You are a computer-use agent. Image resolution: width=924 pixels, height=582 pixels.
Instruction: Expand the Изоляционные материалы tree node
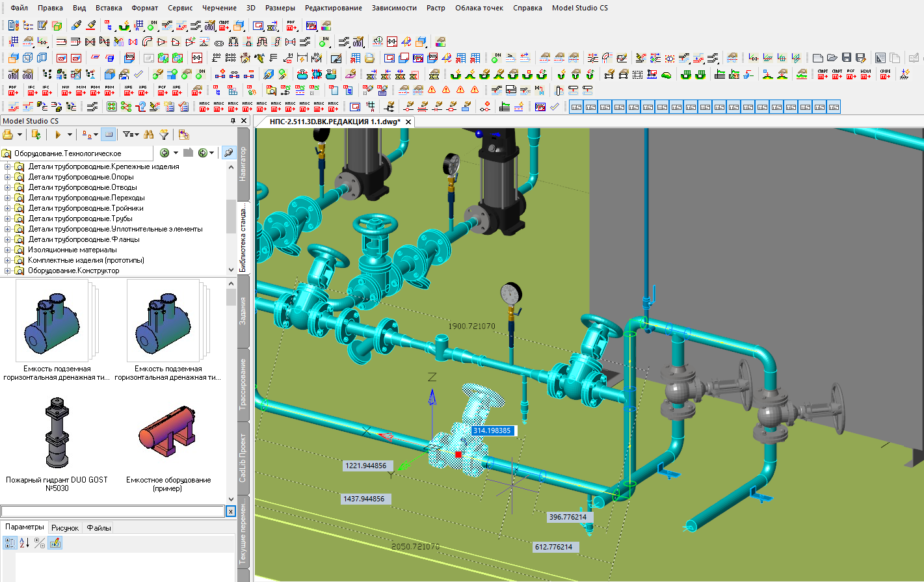pyautogui.click(x=8, y=250)
